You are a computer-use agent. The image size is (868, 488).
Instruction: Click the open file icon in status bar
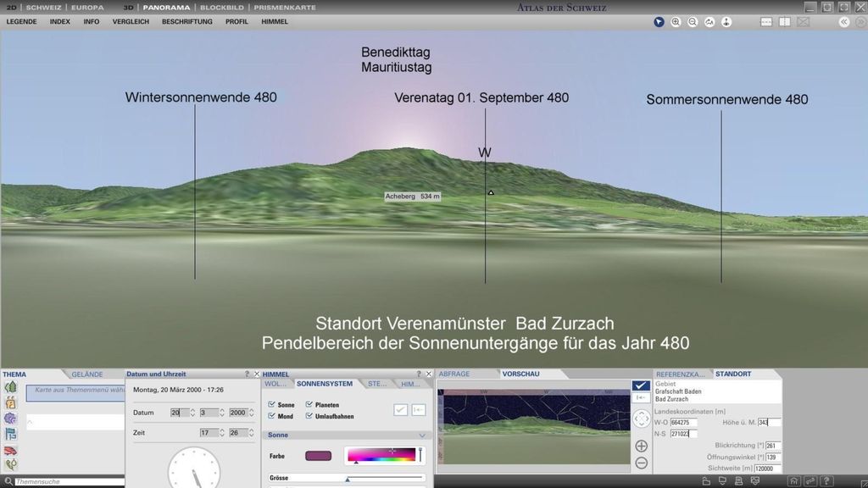tap(706, 481)
